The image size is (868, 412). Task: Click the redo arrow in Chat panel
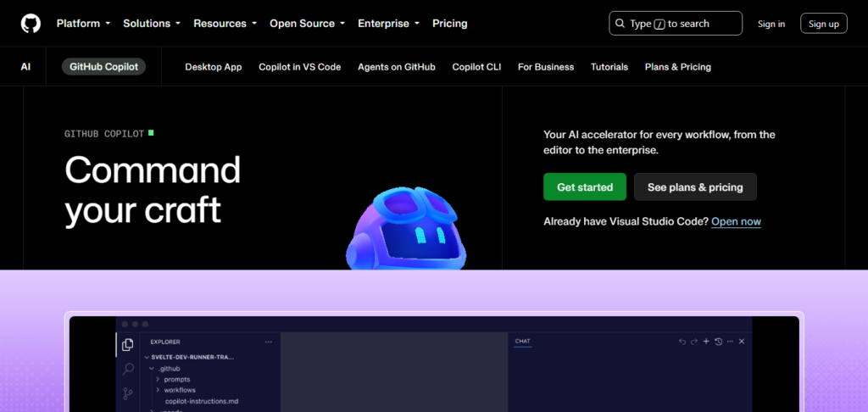coord(694,342)
